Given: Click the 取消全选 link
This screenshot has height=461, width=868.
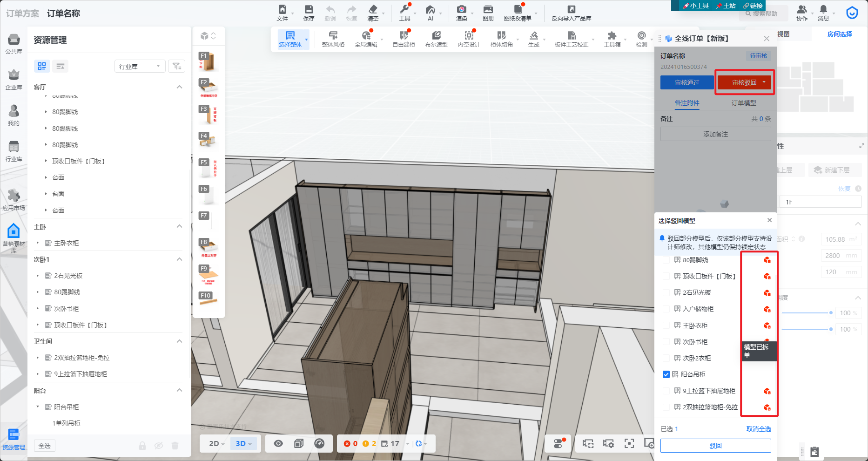Looking at the screenshot, I should point(758,429).
